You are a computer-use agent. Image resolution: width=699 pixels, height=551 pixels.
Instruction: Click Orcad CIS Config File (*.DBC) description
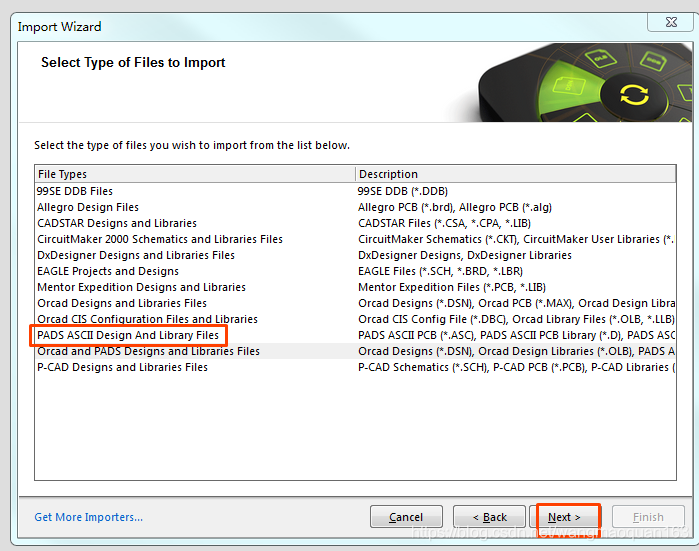click(x=516, y=320)
